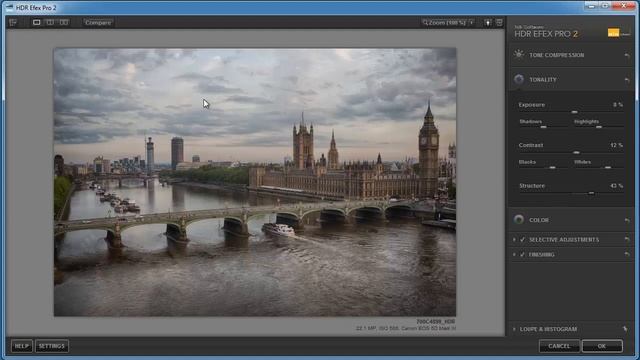
Task: Click the Structure value 43 %
Action: coord(616,186)
